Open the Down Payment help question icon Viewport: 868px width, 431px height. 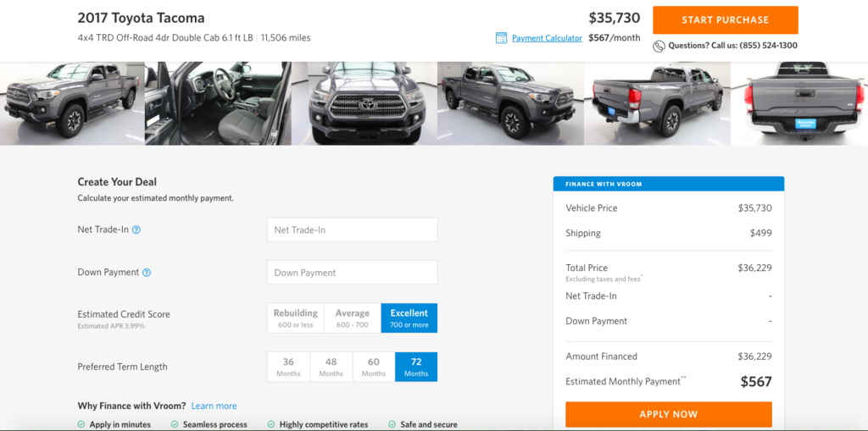coord(147,273)
